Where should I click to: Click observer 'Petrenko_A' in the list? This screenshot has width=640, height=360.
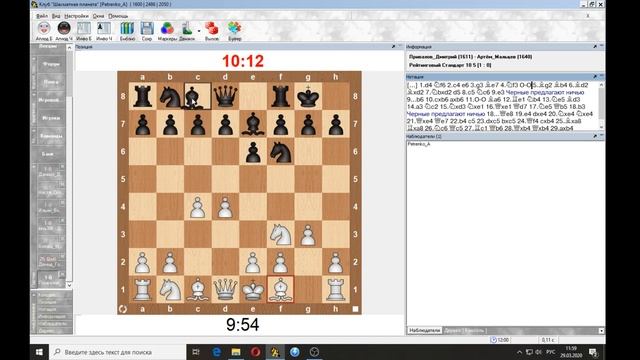[x=419, y=144]
